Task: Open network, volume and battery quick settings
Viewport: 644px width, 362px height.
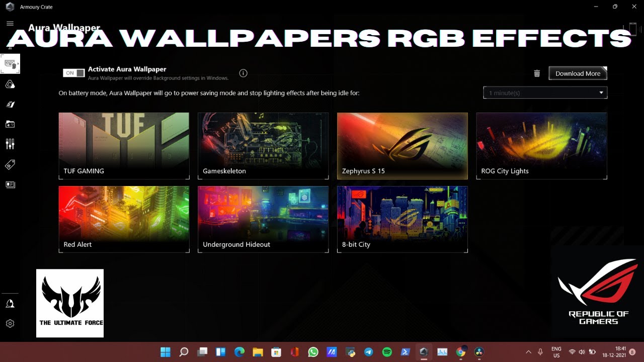Action: tap(582, 352)
